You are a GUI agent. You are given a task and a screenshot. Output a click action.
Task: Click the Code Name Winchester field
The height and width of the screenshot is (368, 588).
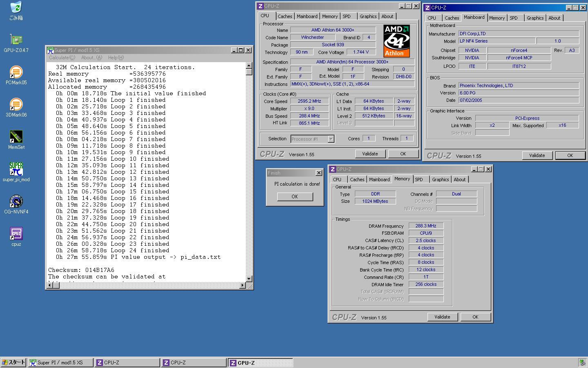[x=312, y=37]
